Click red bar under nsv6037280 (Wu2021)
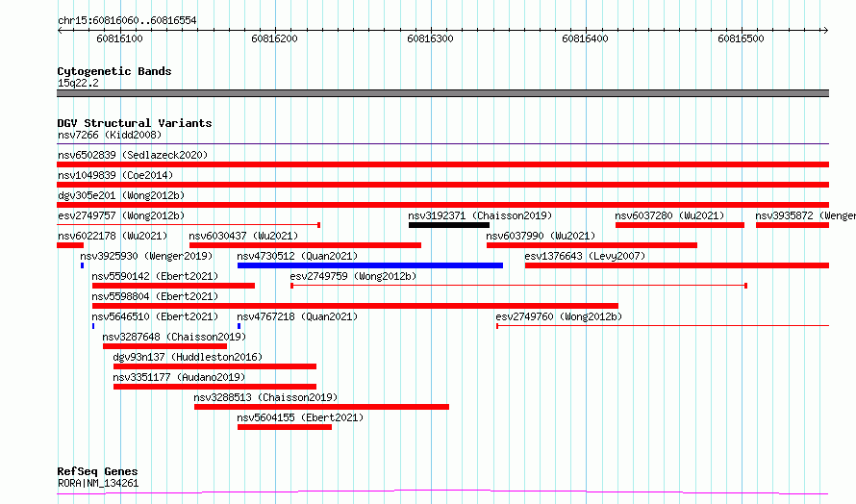 680,225
